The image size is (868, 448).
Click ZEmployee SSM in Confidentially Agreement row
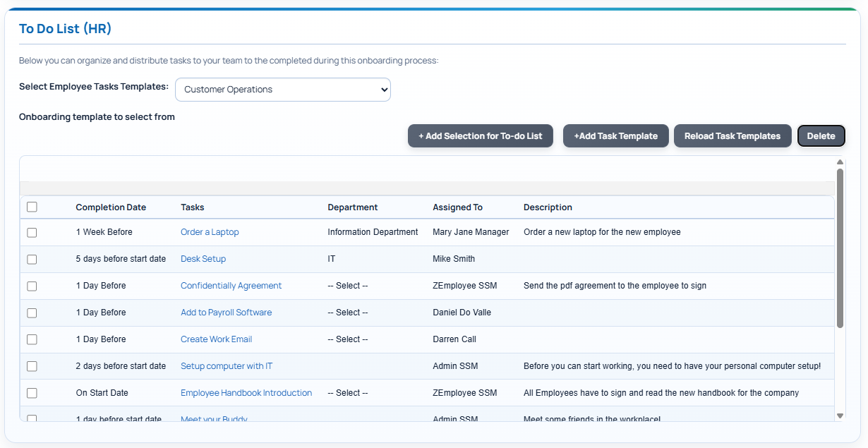tap(465, 286)
